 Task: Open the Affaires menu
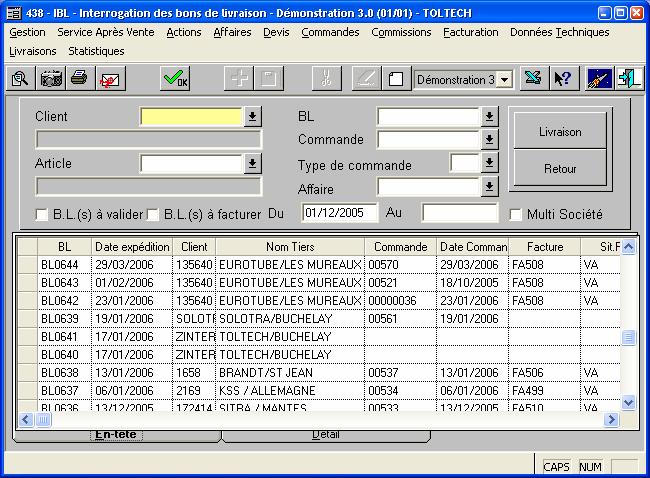point(233,32)
